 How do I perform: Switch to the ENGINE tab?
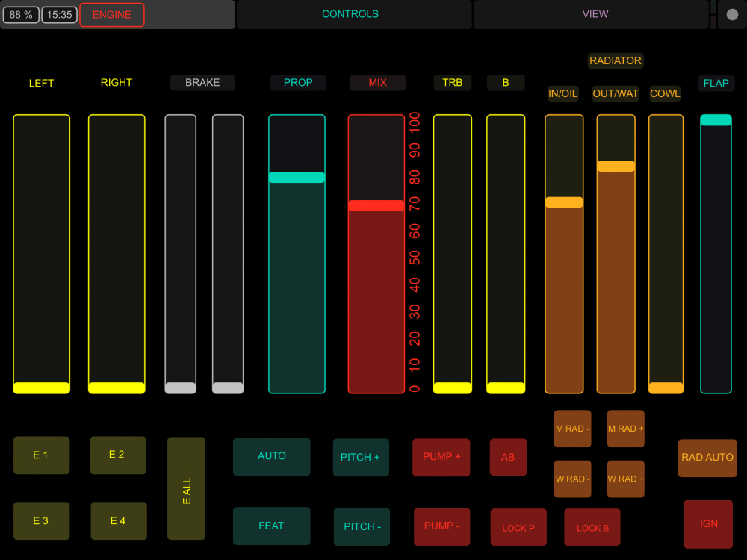click(x=112, y=15)
